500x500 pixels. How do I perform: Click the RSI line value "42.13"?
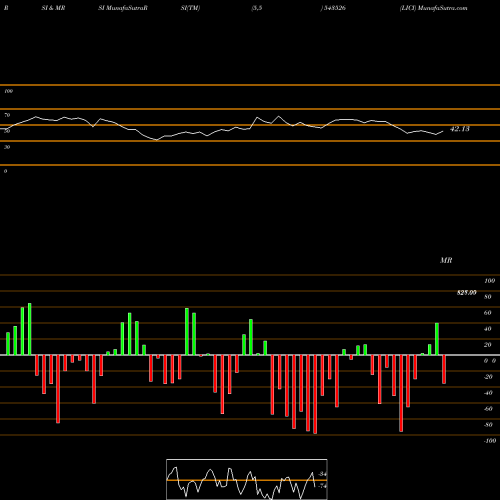pyautogui.click(x=460, y=129)
